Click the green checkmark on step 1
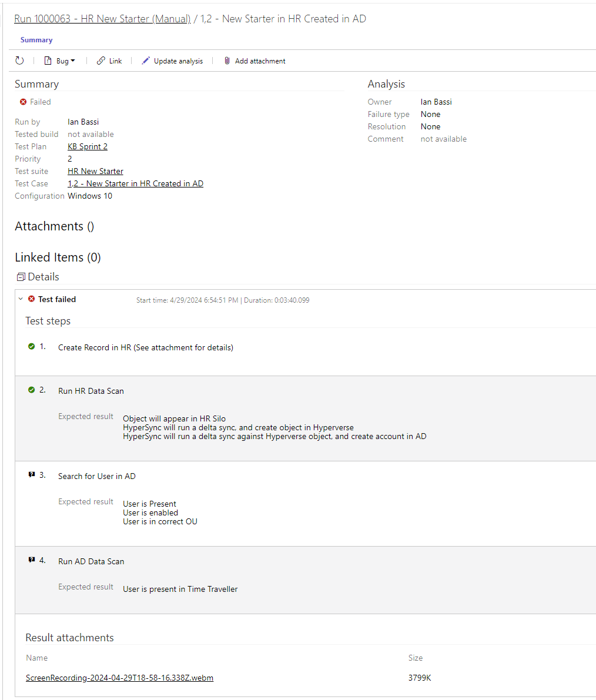This screenshot has height=700, width=596. [33, 346]
